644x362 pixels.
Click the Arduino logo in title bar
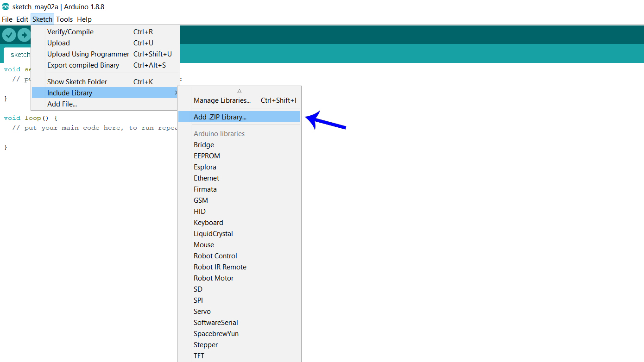(6, 6)
